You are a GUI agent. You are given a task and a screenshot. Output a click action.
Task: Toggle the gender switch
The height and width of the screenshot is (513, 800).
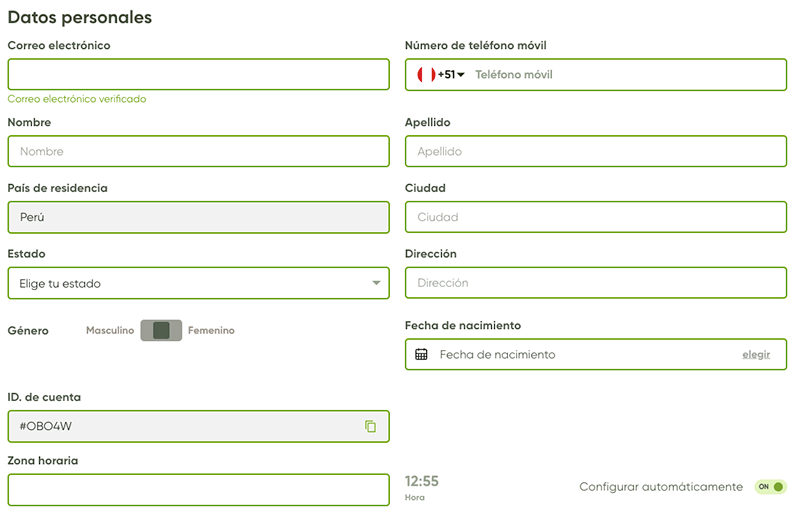(x=161, y=330)
